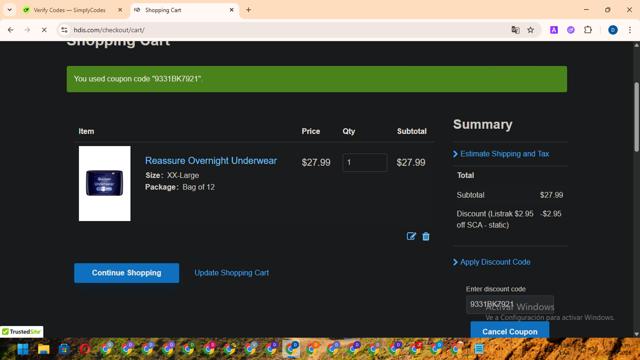Open the Extensions puzzle icon

(x=588, y=30)
